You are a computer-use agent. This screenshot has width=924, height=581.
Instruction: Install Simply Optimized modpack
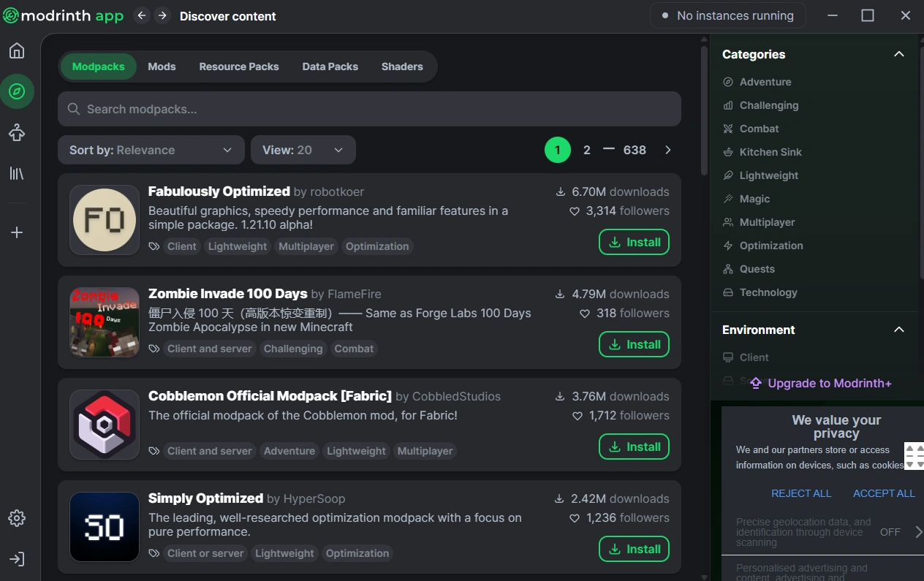click(634, 549)
